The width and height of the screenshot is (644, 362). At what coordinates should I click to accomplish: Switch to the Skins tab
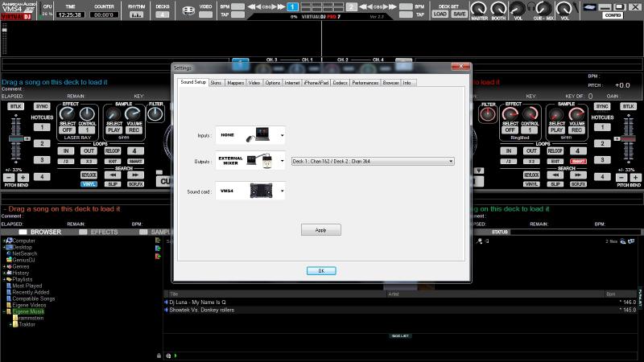(x=216, y=83)
